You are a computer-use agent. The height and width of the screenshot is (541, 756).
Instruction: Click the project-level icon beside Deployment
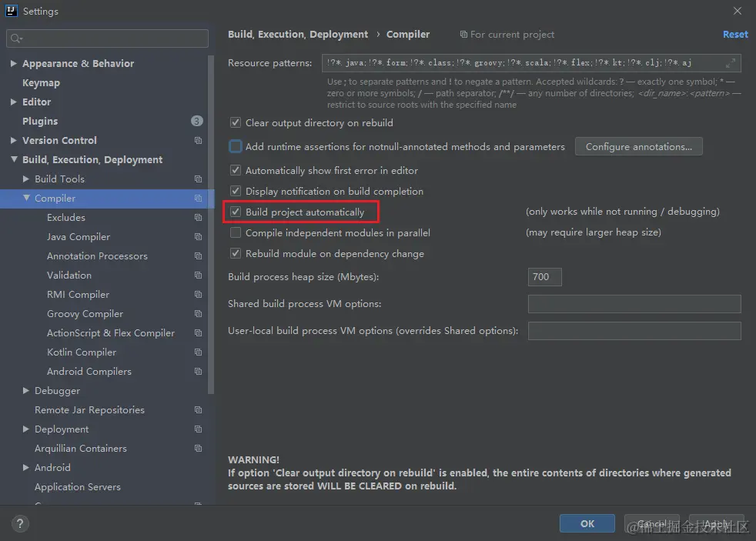198,429
